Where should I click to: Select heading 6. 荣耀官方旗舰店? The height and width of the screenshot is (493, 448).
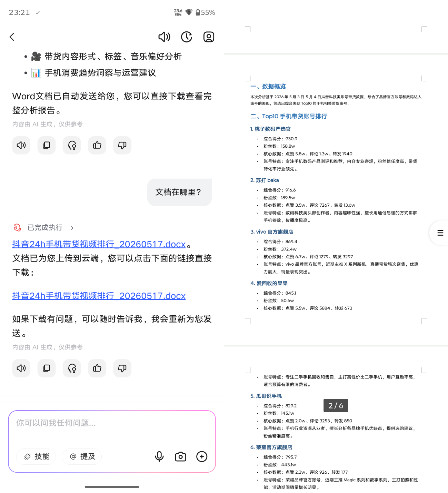(x=271, y=447)
